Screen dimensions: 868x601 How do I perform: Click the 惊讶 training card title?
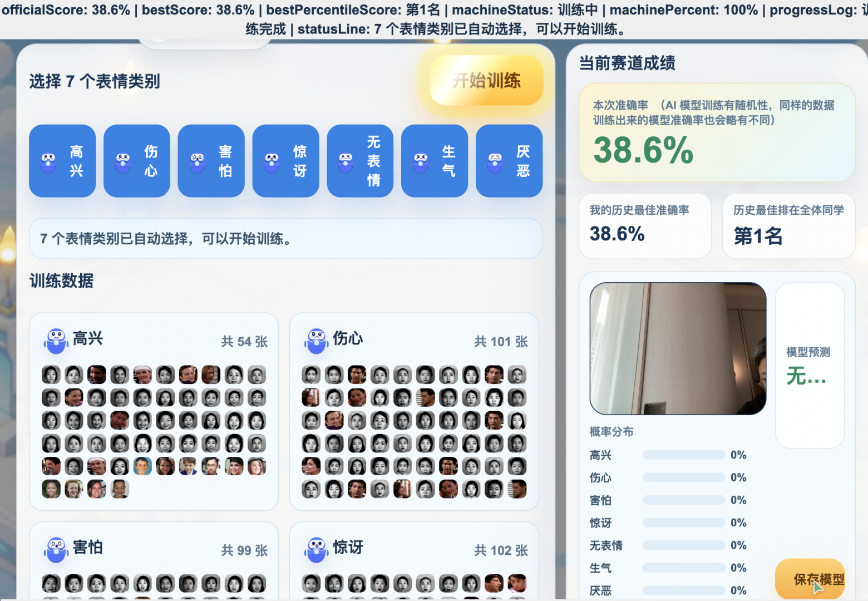click(348, 547)
